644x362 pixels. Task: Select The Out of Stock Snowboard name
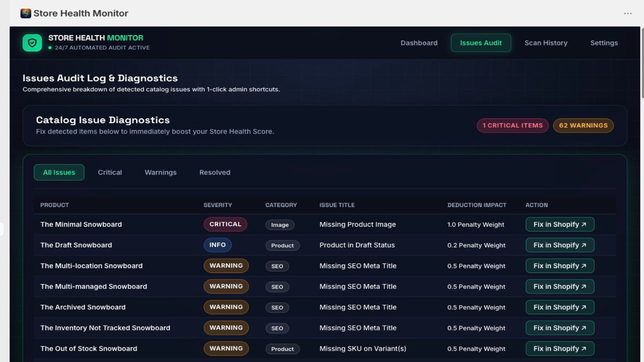pos(89,349)
